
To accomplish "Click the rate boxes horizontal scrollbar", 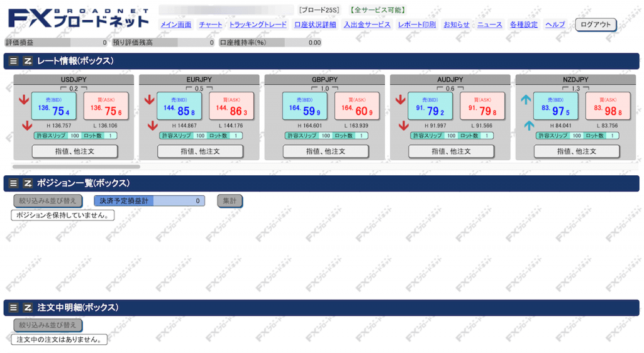I will point(76,167).
